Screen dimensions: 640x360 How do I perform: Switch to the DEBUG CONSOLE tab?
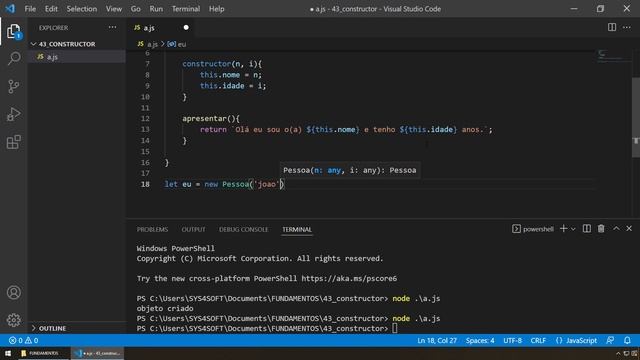(x=243, y=229)
